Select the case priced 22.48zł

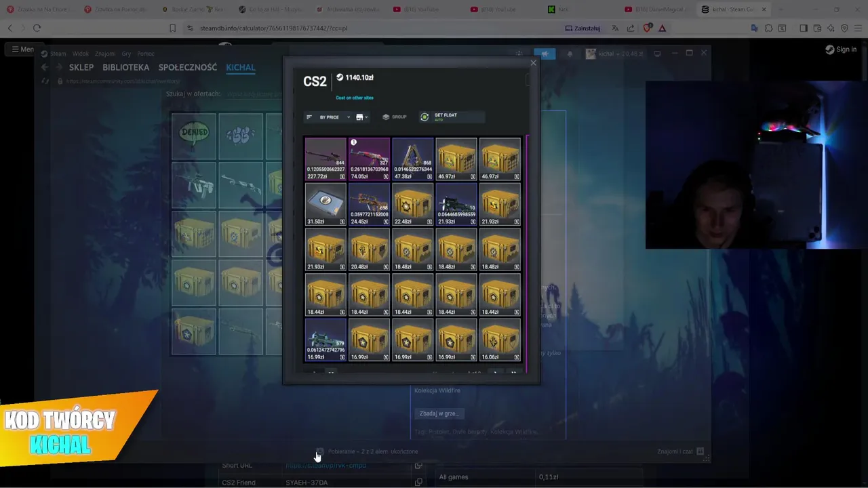pos(412,205)
